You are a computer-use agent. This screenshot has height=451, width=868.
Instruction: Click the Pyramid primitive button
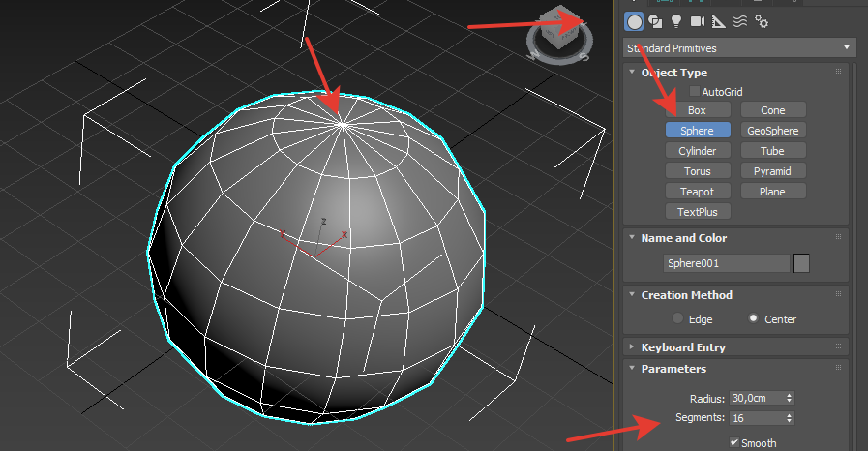[773, 171]
